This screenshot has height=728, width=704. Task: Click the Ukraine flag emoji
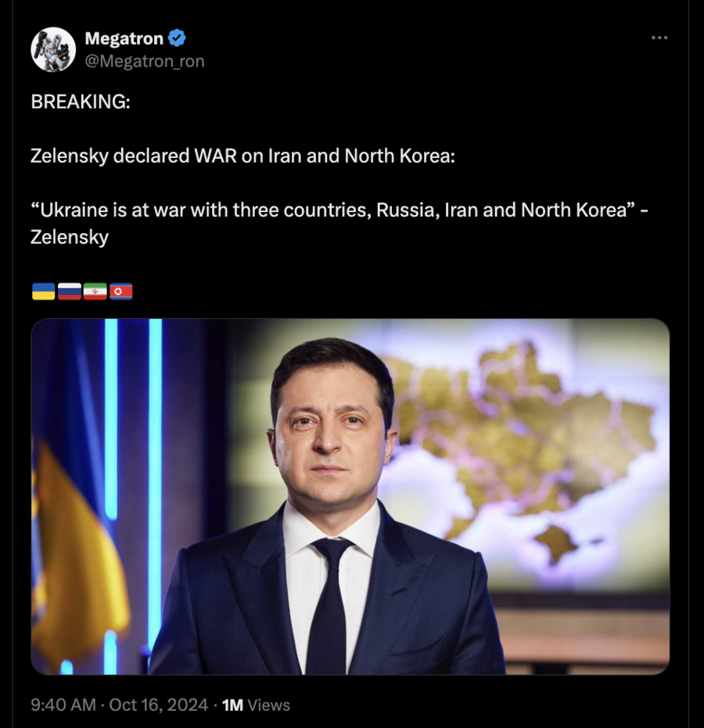pos(43,292)
